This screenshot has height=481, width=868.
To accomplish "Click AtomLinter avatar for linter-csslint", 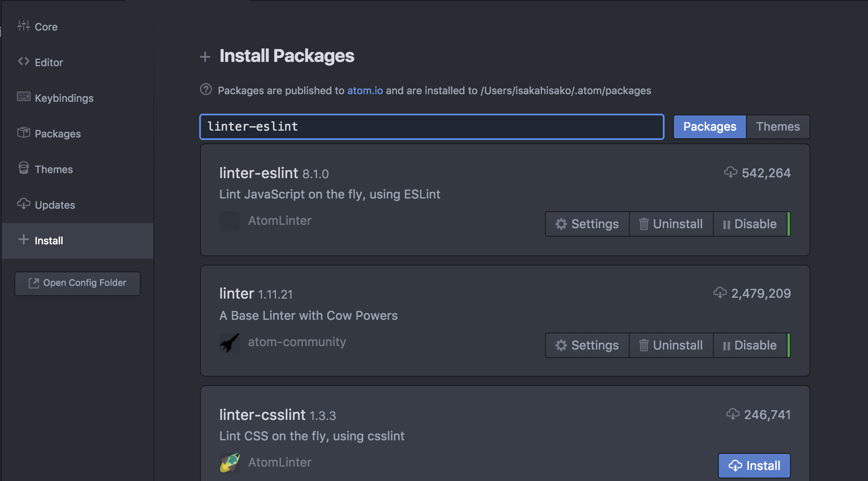I will pos(230,463).
